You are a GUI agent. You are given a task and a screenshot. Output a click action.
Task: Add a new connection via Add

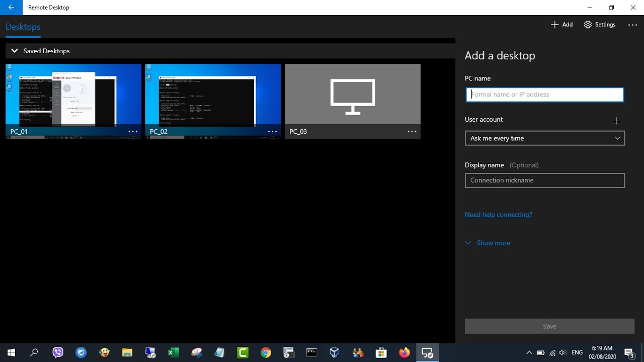click(x=562, y=25)
